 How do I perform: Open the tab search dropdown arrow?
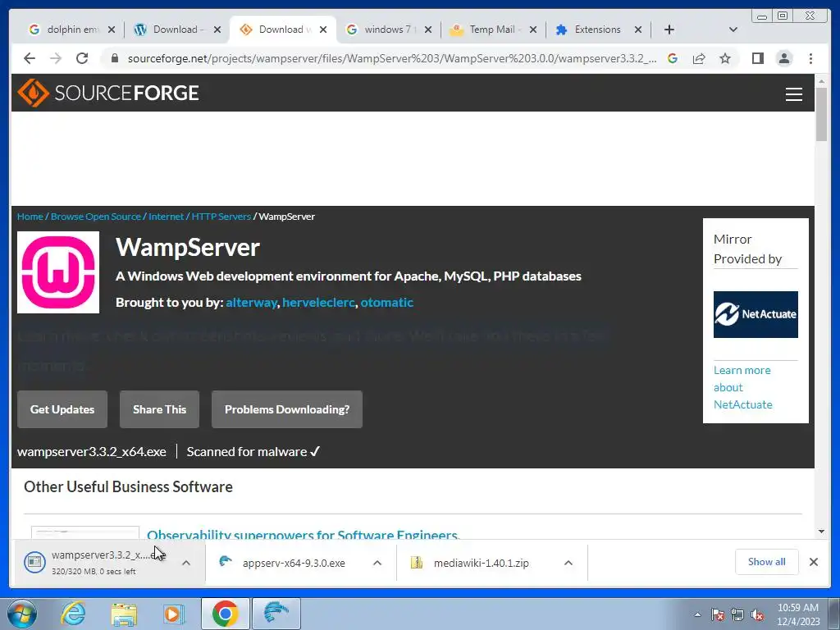733,30
